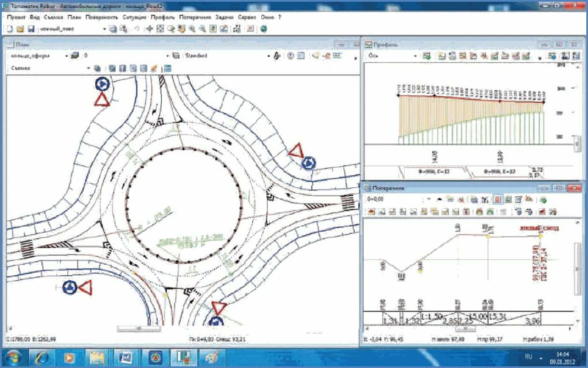
Task: Click the horizontal scrollbar of План view
Action: (x=139, y=328)
